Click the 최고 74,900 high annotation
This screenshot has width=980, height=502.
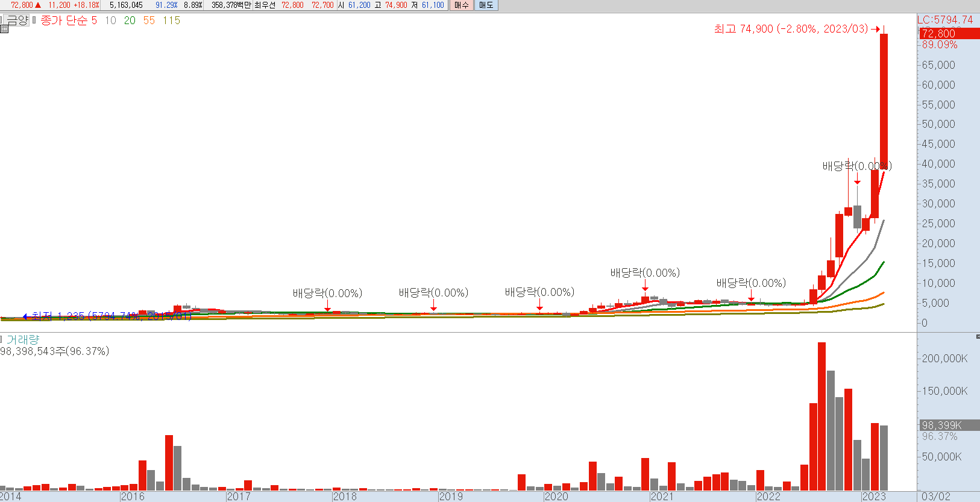click(x=791, y=29)
